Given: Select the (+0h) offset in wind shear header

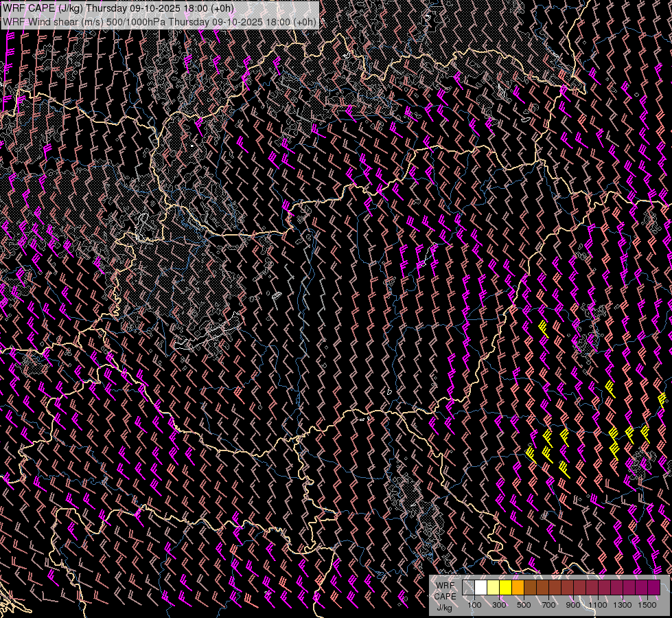Looking at the screenshot, I should tap(305, 22).
